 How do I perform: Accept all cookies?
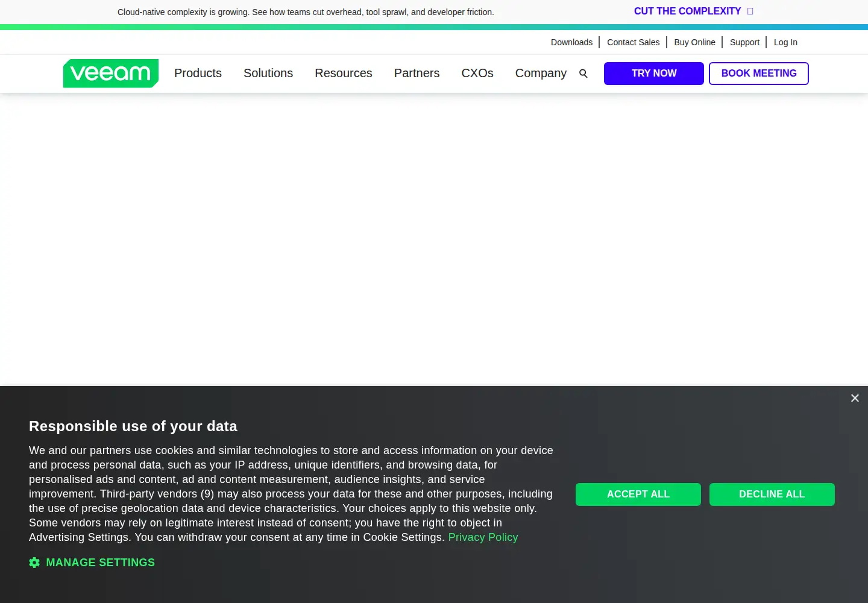click(638, 494)
